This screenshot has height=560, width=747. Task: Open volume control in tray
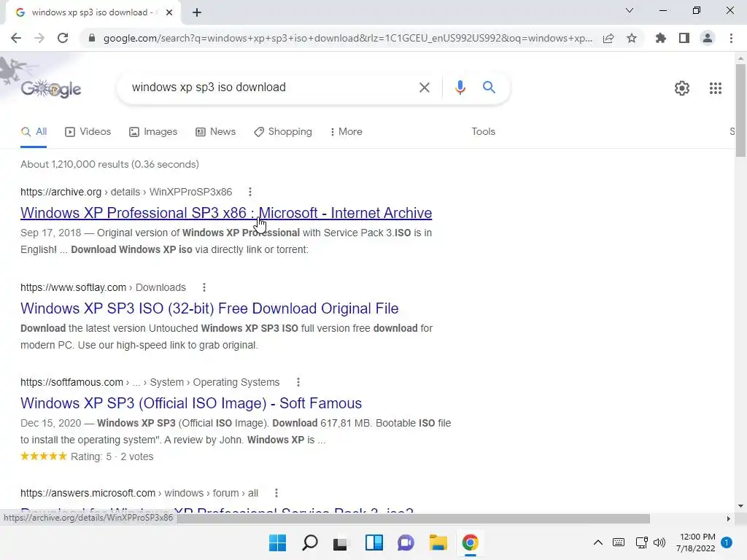(x=659, y=542)
